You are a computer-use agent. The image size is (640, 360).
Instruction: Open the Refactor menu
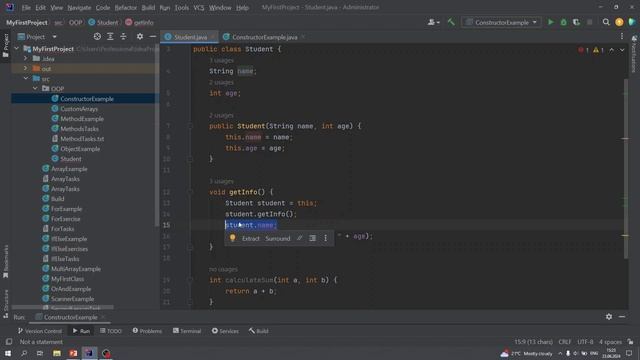pyautogui.click(x=126, y=7)
